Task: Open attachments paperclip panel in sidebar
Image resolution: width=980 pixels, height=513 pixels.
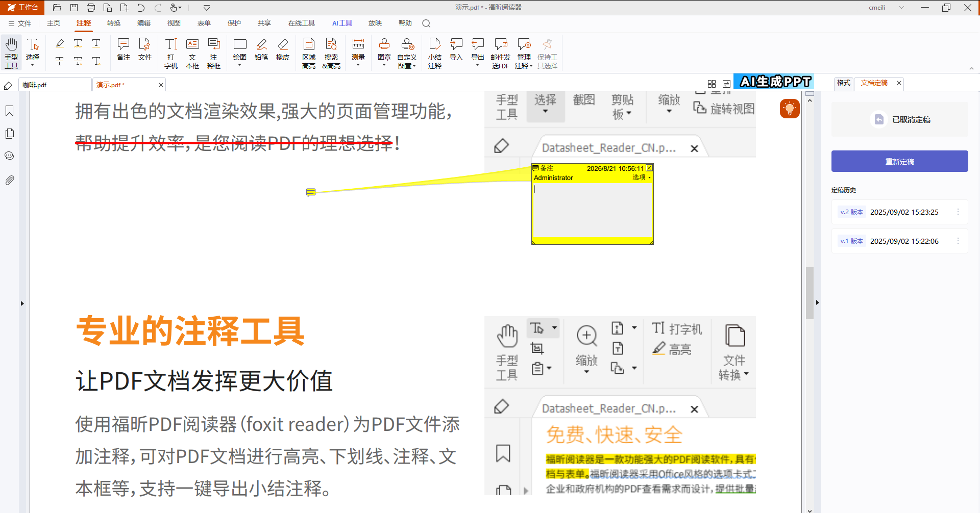Action: coord(9,180)
